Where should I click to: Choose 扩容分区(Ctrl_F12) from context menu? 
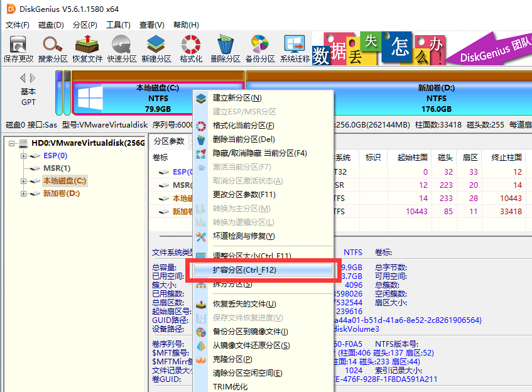(x=244, y=270)
